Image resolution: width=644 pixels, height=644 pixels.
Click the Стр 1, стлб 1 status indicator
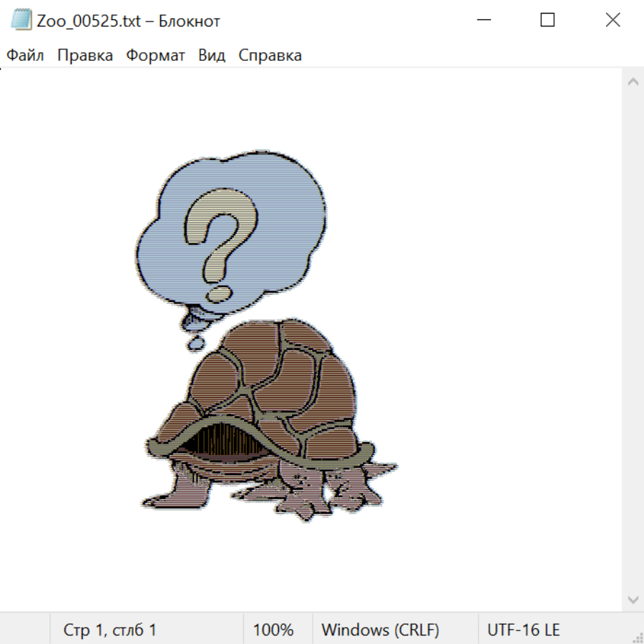tap(110, 630)
